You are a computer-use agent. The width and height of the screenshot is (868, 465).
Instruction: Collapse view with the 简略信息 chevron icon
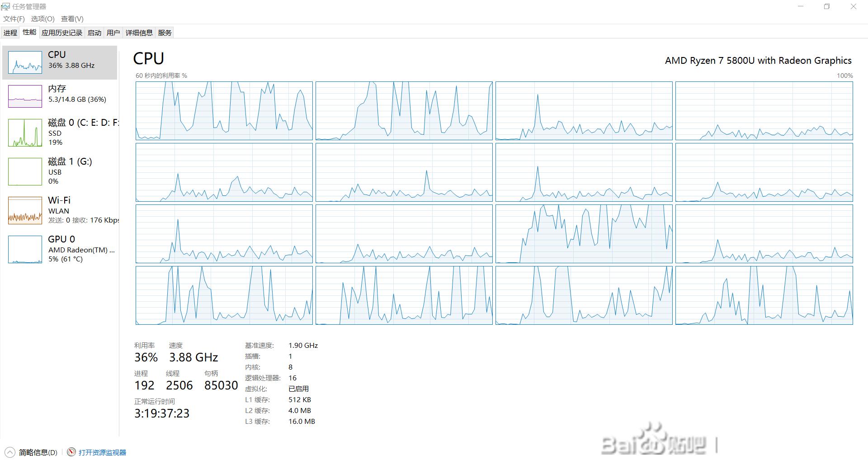click(x=9, y=452)
